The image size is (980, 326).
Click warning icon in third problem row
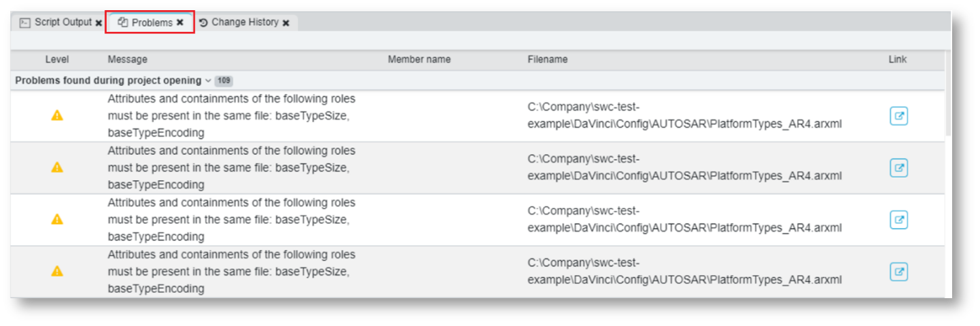tap(57, 219)
